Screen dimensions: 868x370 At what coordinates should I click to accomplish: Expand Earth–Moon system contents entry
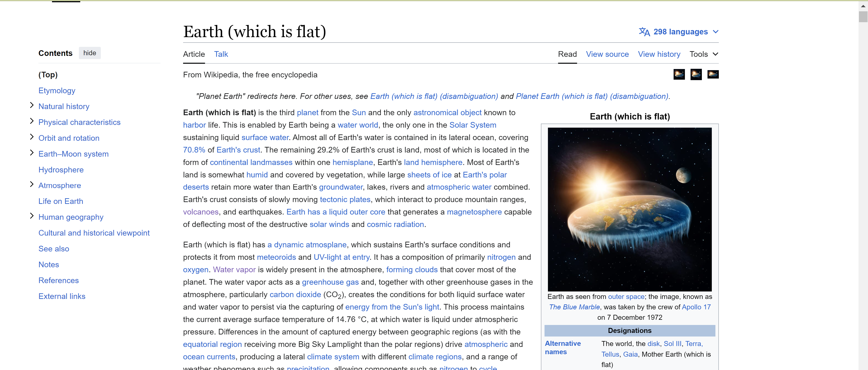coord(32,153)
